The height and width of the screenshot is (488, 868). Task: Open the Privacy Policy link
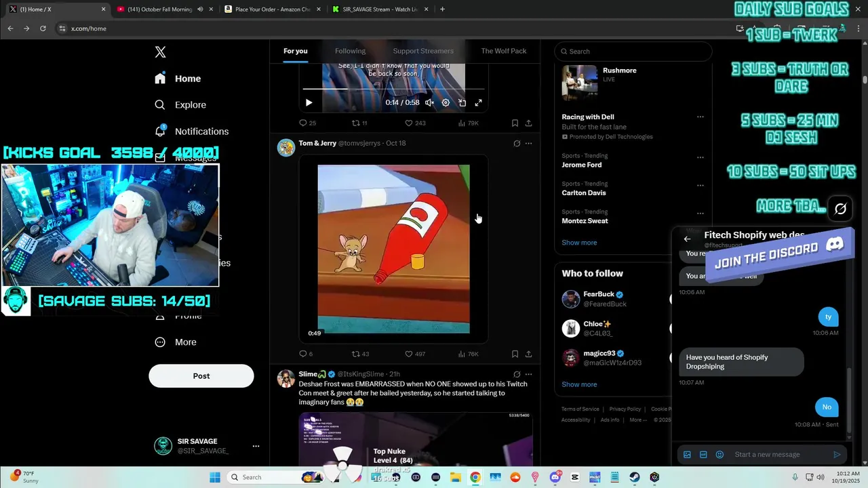(x=625, y=409)
